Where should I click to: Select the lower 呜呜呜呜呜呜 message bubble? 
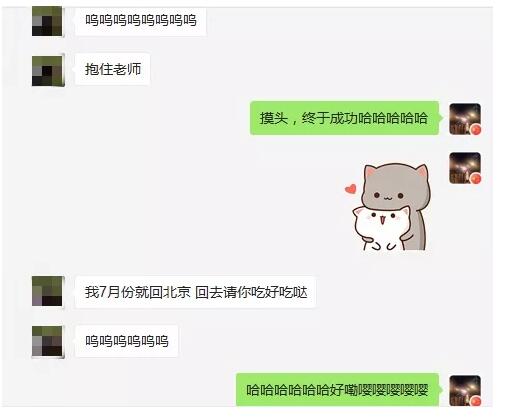[126, 341]
